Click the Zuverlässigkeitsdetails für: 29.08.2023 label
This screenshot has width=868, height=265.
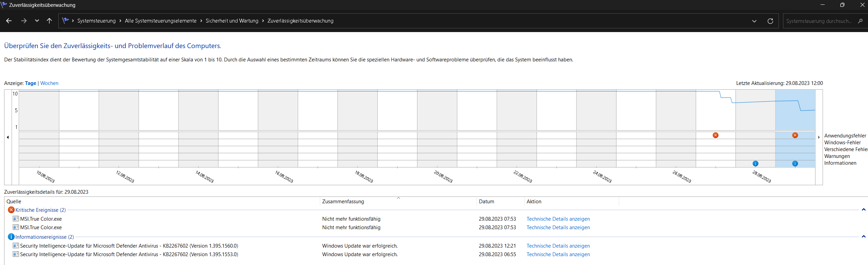pos(46,192)
